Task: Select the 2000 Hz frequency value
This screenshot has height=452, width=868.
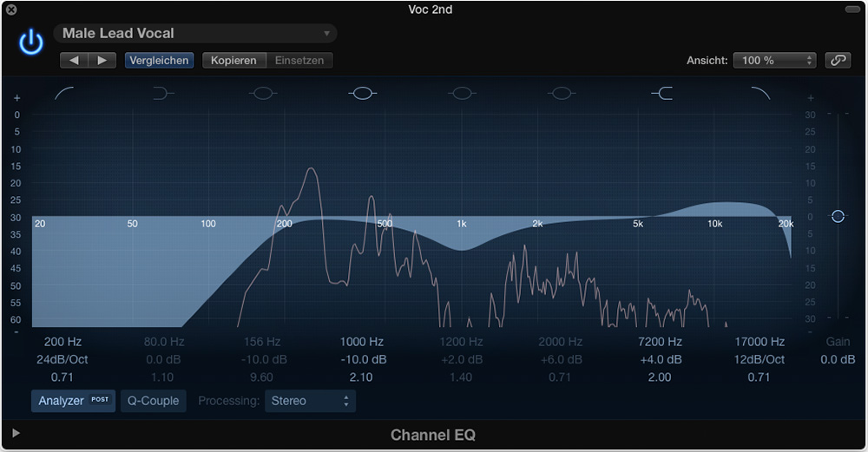Action: pos(560,342)
